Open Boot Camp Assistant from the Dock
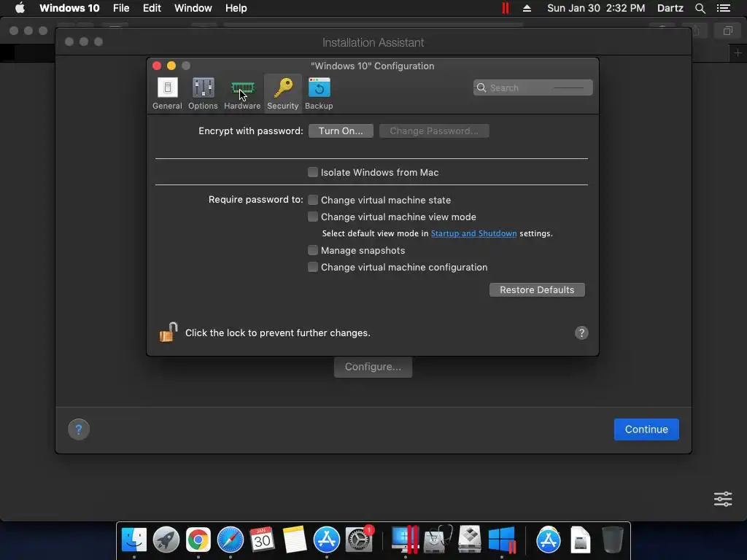 469,540
